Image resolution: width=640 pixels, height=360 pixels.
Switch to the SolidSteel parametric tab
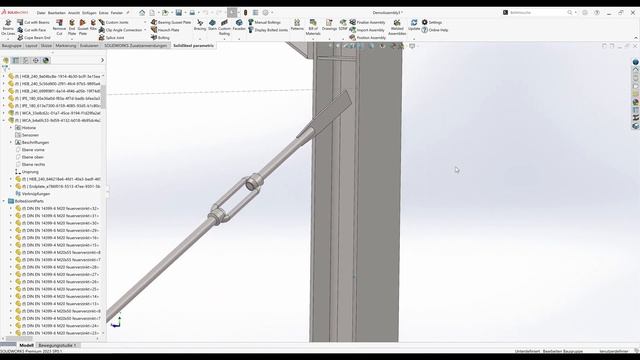point(193,46)
